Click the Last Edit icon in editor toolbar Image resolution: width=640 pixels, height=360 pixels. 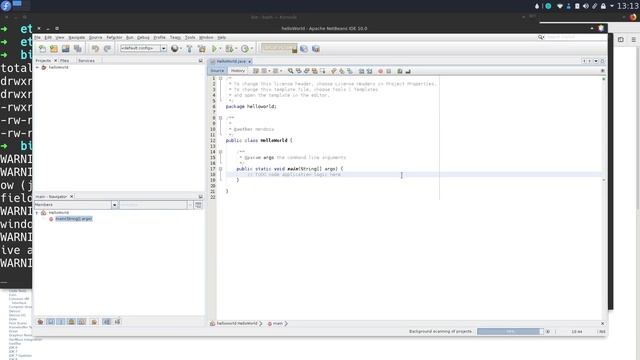coord(256,71)
